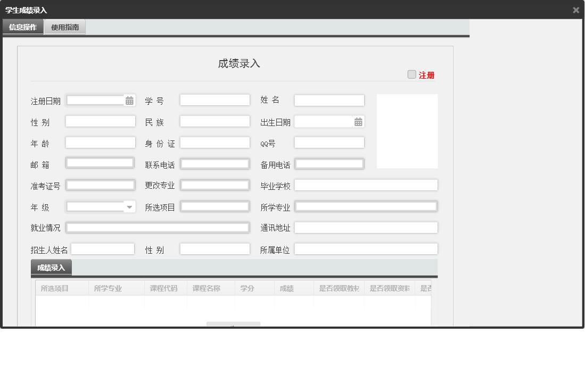Click the QQ号 input field
This screenshot has width=585, height=392.
coord(329,143)
